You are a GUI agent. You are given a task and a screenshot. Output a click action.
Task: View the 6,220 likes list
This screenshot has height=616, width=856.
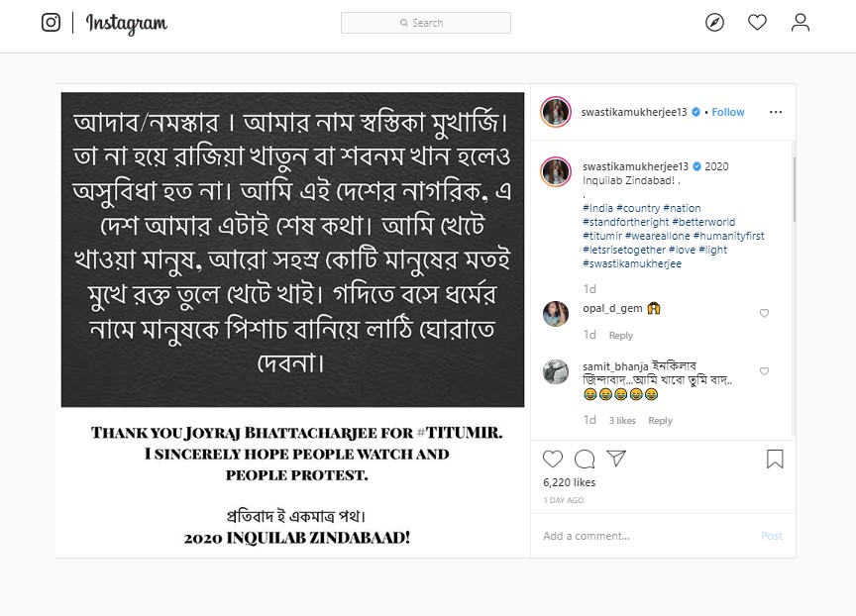coord(569,482)
